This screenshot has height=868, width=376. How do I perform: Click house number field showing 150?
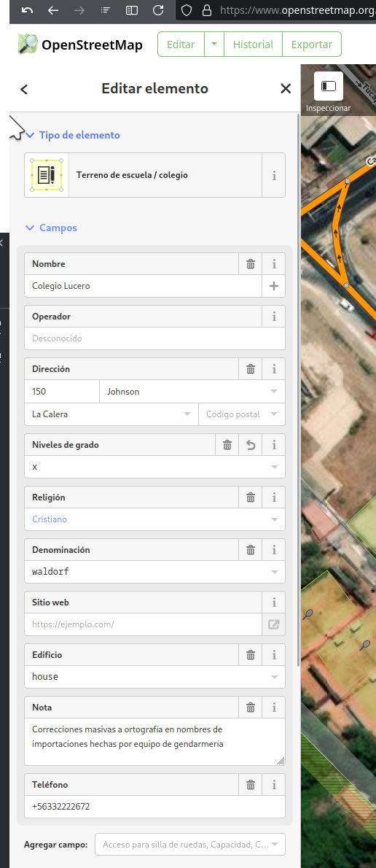click(62, 392)
